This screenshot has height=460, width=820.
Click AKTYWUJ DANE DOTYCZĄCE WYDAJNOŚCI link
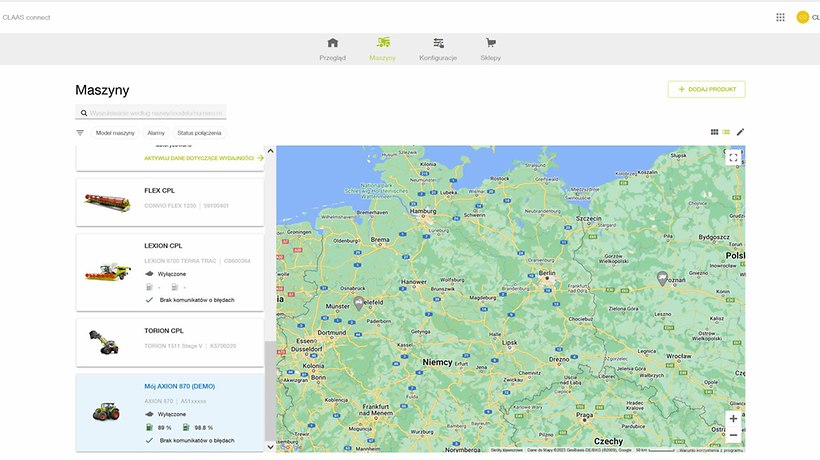(204, 158)
